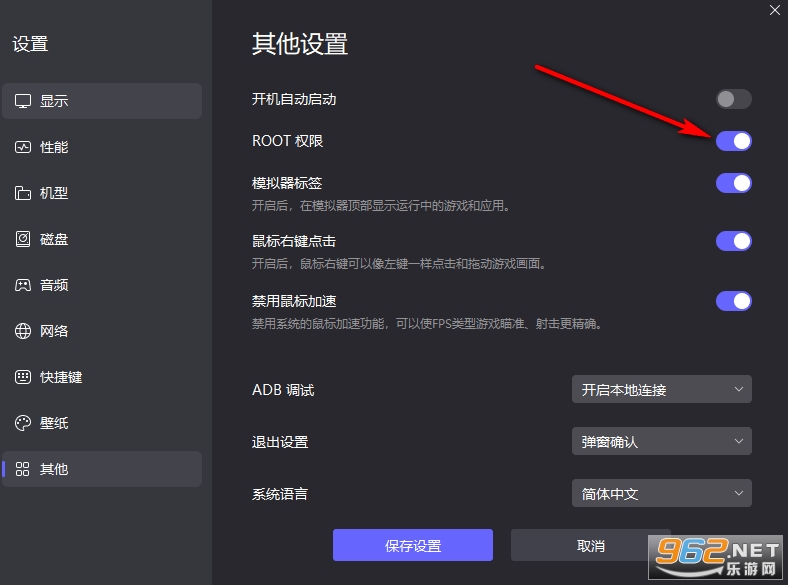788x585 pixels.
Task: Click the performance icon beside 性能
Action: [23, 147]
